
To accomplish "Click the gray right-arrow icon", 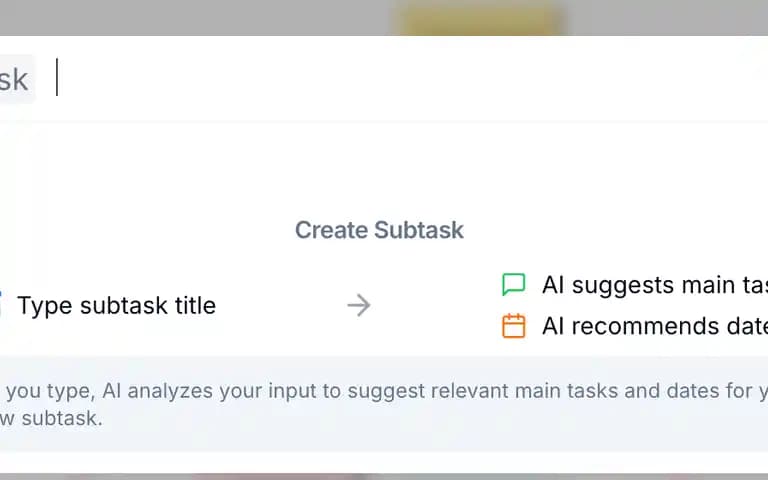I will pyautogui.click(x=359, y=305).
